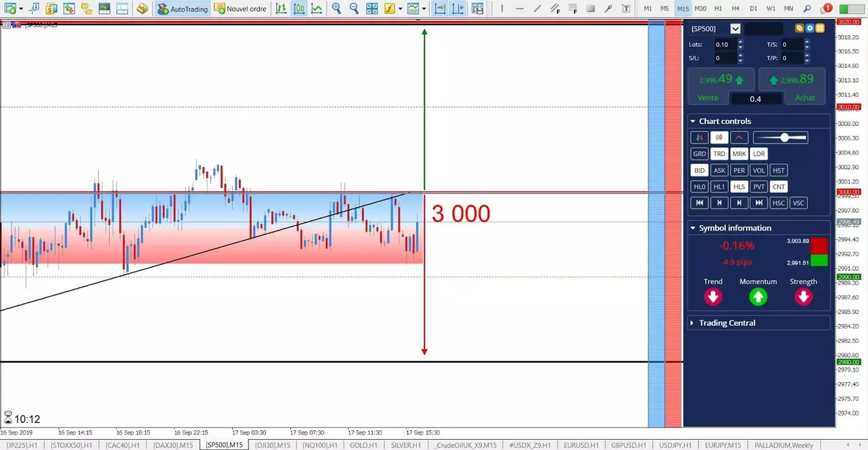Select the text label tool
Screen dimensions: 868x450
point(625,9)
